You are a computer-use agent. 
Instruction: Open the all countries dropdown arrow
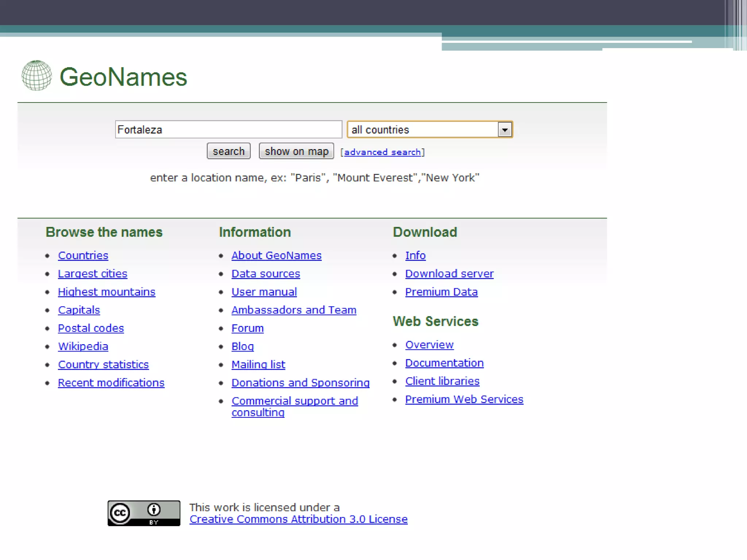pyautogui.click(x=505, y=129)
